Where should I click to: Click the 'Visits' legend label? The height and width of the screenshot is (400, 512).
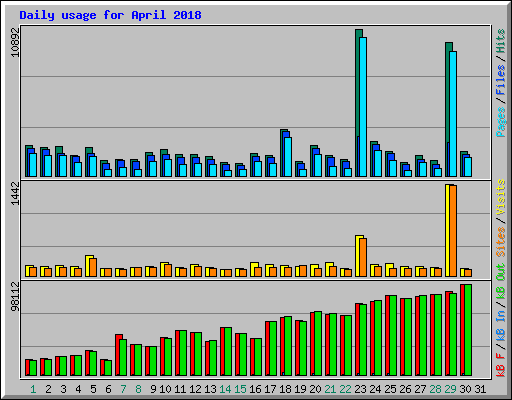point(501,197)
